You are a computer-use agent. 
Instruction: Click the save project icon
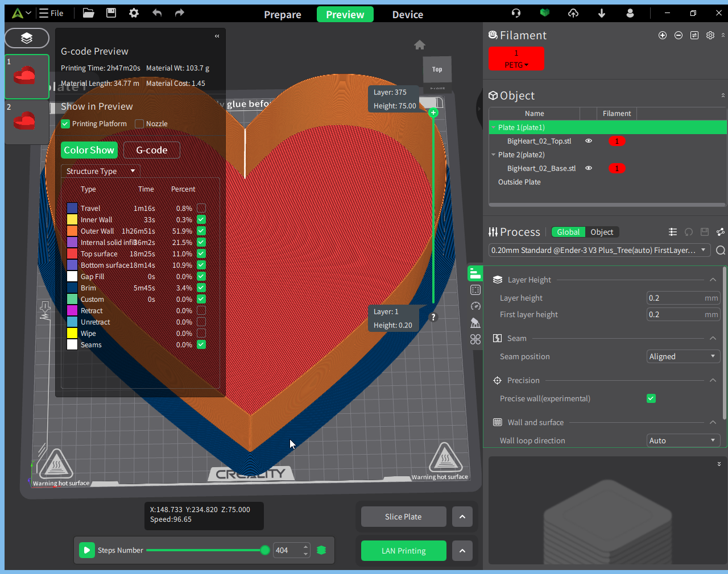(111, 13)
